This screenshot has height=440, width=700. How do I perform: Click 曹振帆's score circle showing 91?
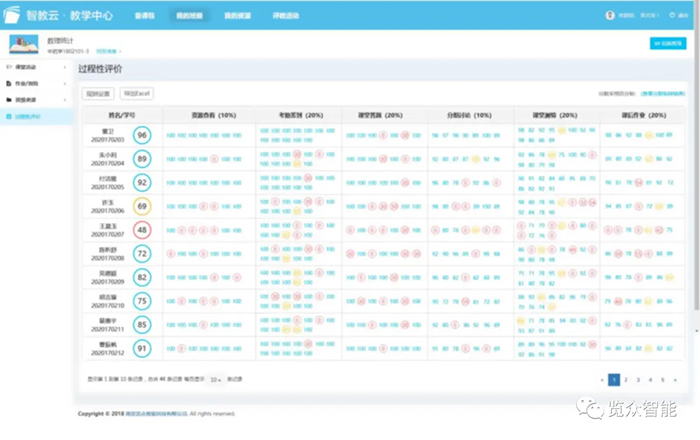point(142,348)
